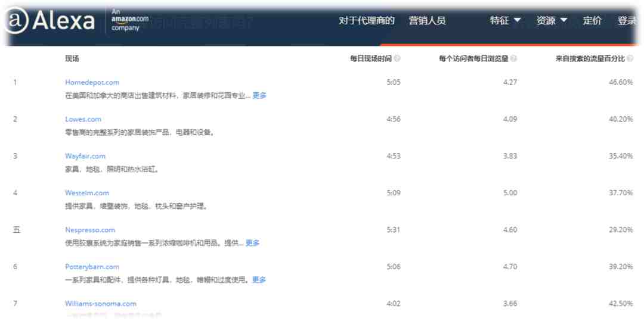644x321 pixels.
Task: Select the 4.09 pageviews value
Action: point(510,119)
